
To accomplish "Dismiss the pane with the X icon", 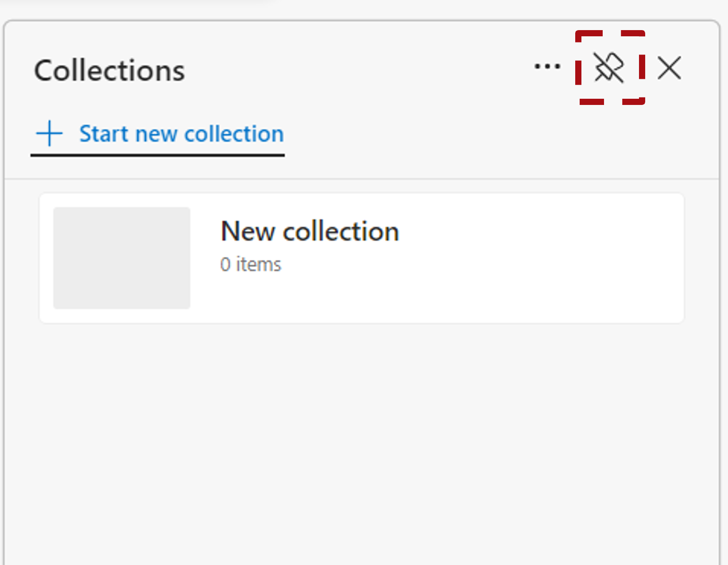I will pyautogui.click(x=669, y=68).
